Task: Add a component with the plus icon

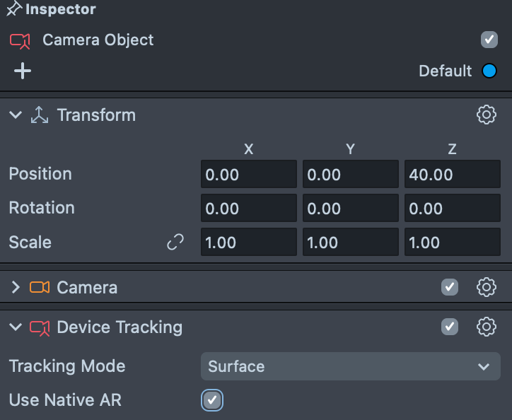Action: coord(23,71)
